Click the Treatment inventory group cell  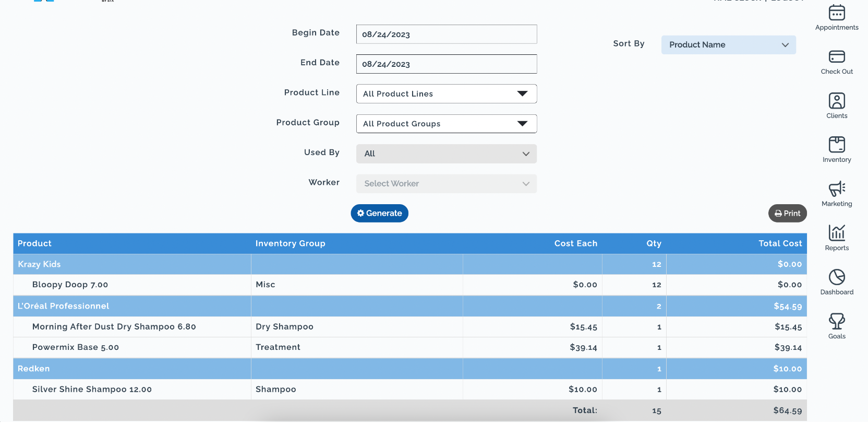tap(357, 347)
